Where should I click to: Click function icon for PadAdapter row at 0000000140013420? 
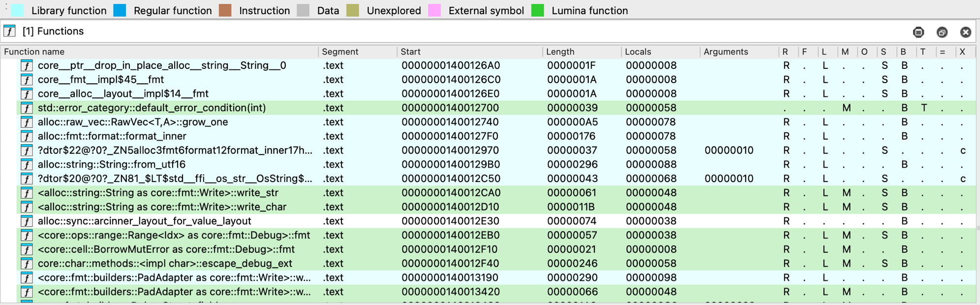[x=27, y=292]
